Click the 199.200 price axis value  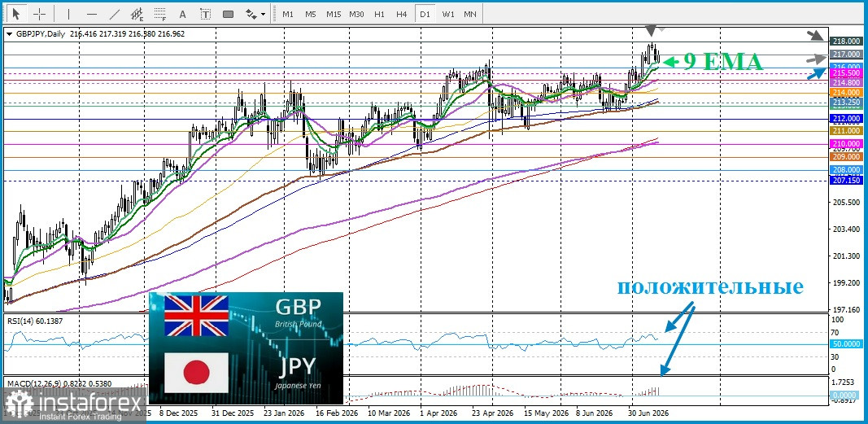click(x=844, y=282)
